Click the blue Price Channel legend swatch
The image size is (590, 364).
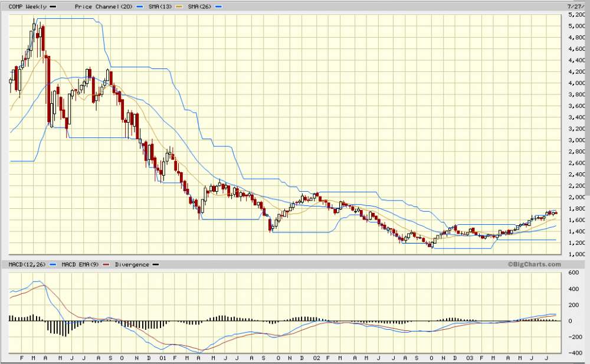(x=140, y=6)
